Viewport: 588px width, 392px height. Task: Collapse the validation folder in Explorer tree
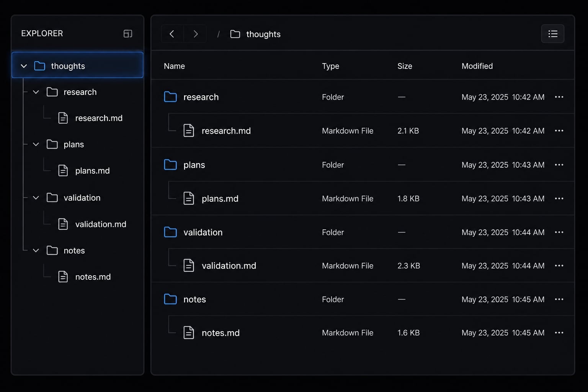pyautogui.click(x=36, y=198)
